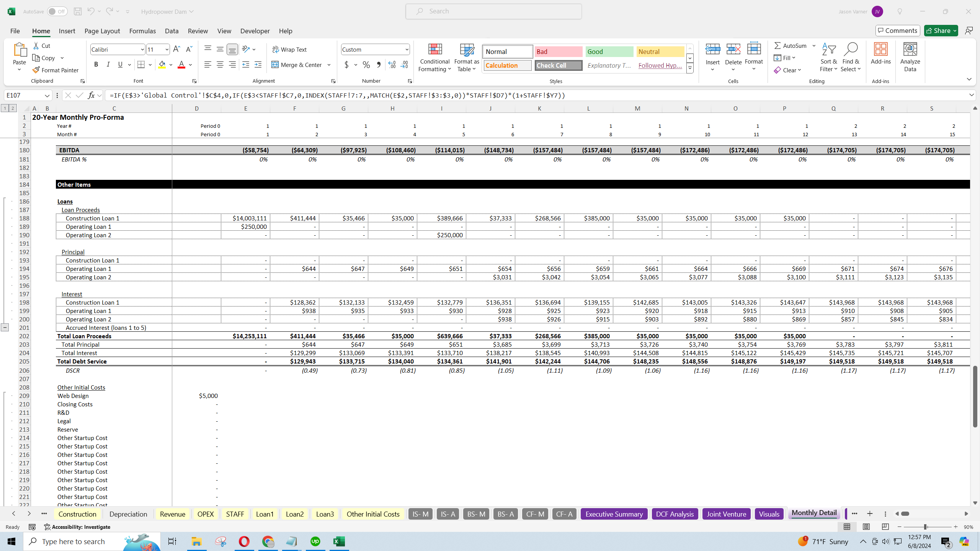
Task: Toggle bold formatting
Action: click(x=96, y=65)
